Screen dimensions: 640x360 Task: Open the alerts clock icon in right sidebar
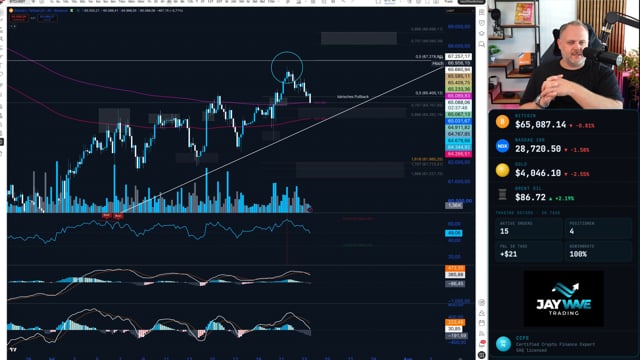(x=482, y=23)
